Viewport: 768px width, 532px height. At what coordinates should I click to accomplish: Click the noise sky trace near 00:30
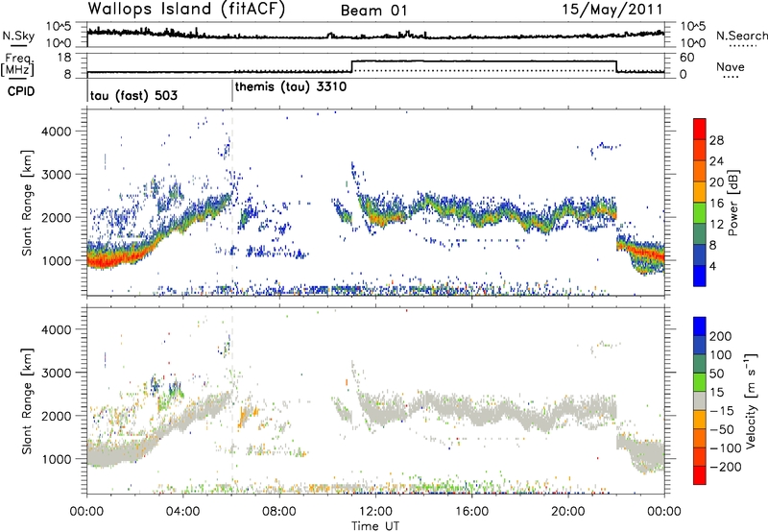[x=100, y=32]
